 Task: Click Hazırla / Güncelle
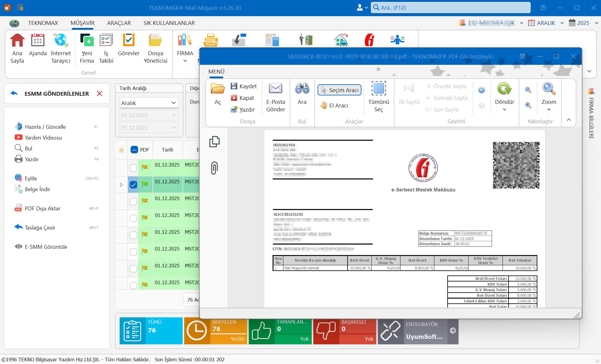pos(40,127)
